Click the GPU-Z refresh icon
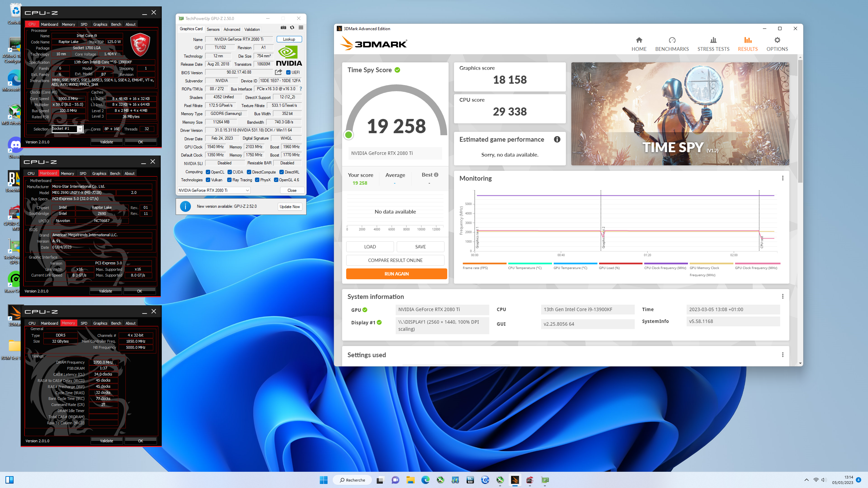 point(292,28)
